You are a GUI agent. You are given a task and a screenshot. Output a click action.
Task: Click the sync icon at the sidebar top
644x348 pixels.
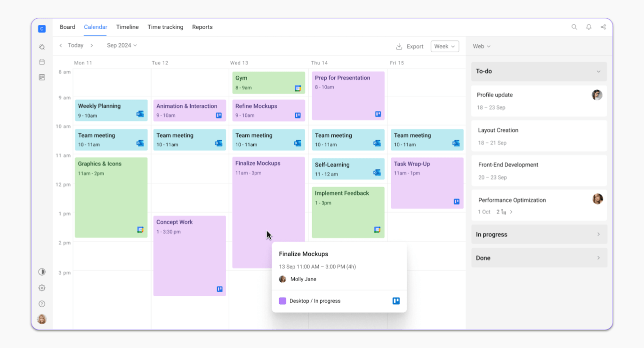pyautogui.click(x=42, y=47)
